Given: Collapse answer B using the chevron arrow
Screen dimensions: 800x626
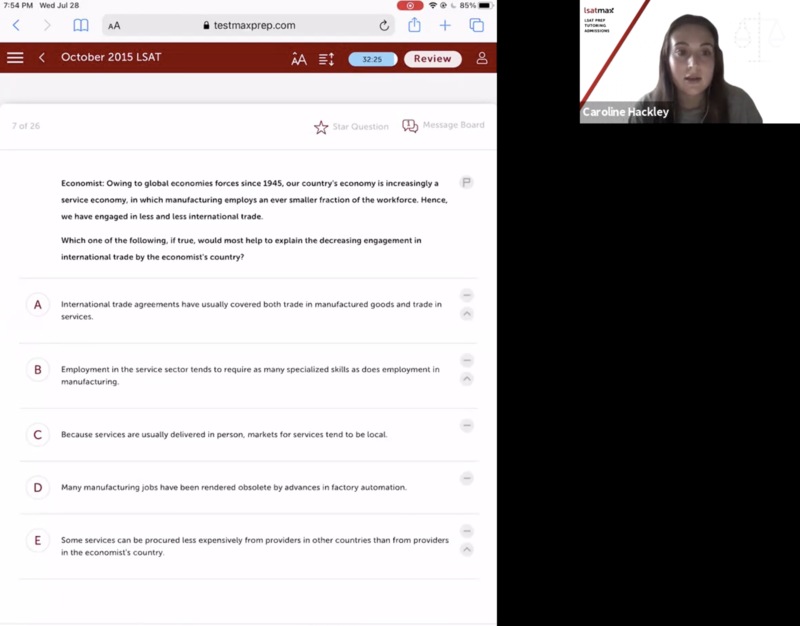Looking at the screenshot, I should [x=467, y=379].
